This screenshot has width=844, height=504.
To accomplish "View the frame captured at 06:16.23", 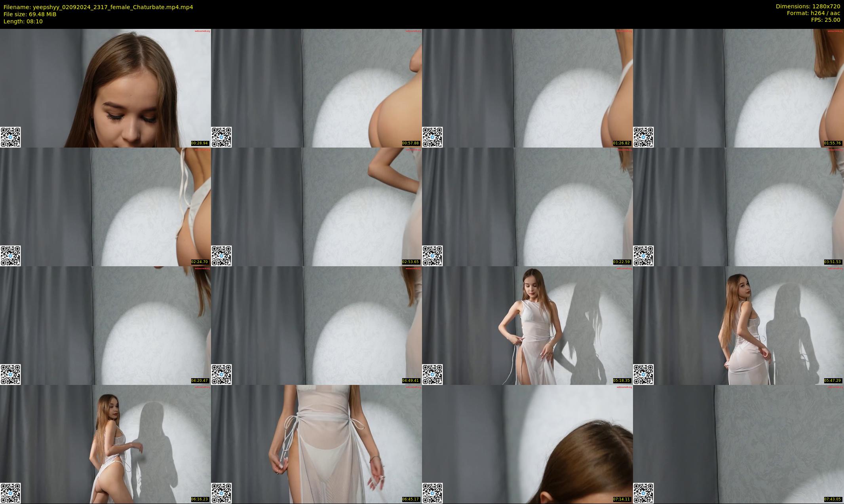I will click(x=105, y=444).
